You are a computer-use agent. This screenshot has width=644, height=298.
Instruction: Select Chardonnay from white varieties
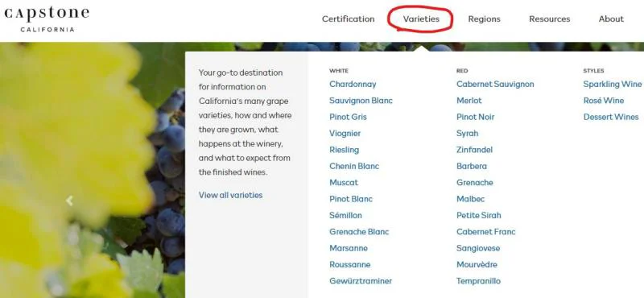pyautogui.click(x=353, y=85)
